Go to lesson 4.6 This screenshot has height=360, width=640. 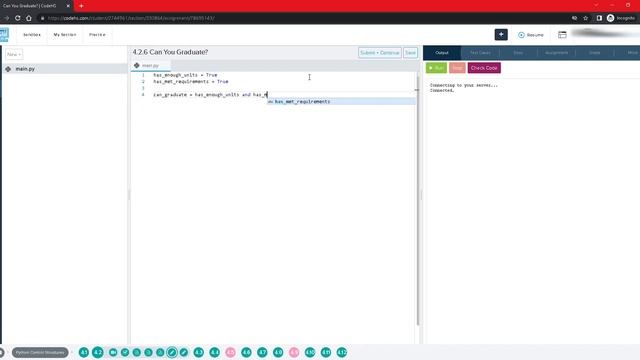tap(246, 352)
